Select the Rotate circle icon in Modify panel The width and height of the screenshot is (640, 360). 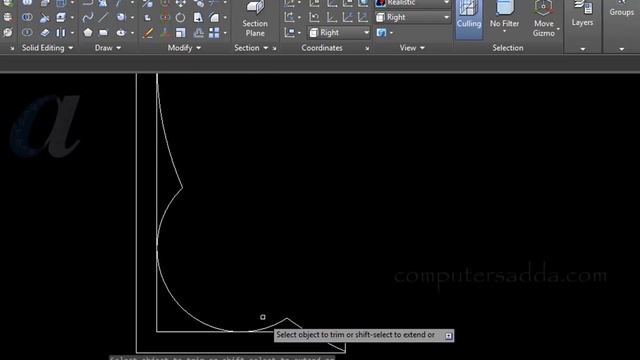[x=180, y=18]
